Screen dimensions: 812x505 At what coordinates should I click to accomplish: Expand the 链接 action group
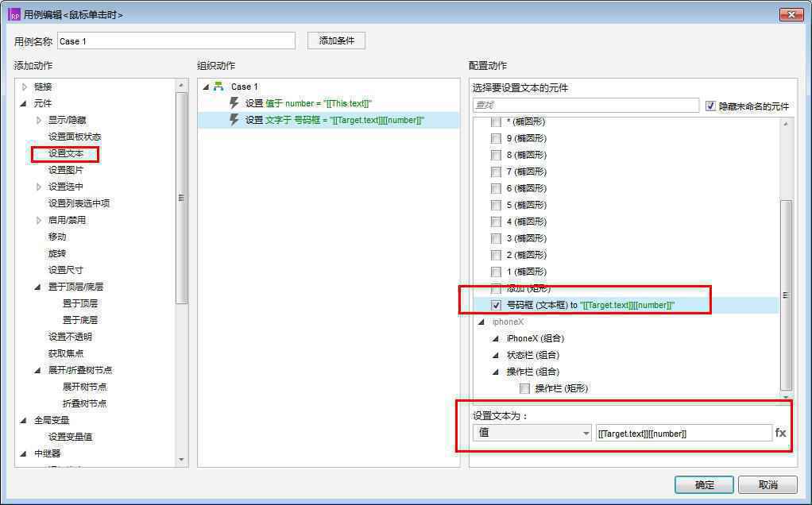(x=25, y=87)
